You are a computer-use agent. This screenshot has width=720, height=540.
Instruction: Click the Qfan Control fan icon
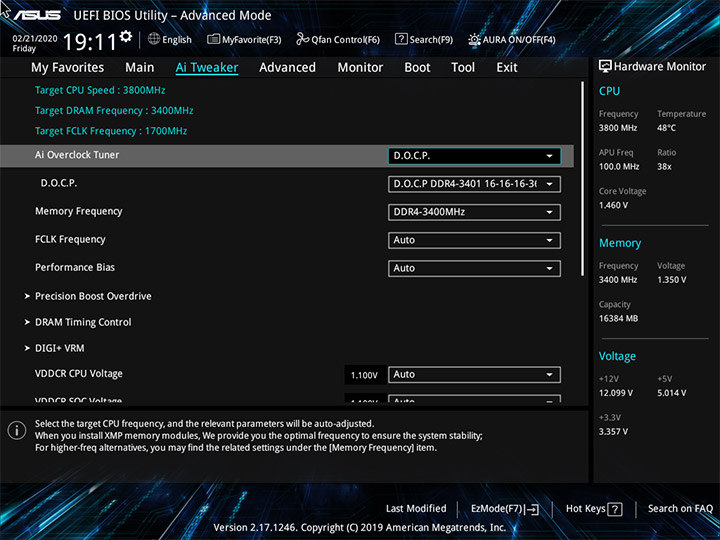pyautogui.click(x=303, y=39)
